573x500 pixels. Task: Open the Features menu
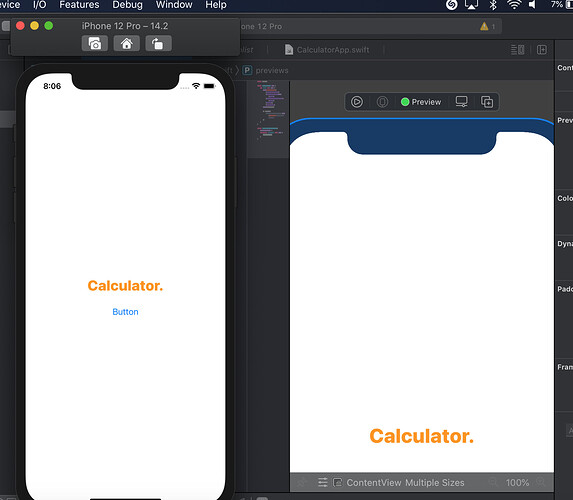pyautogui.click(x=79, y=5)
